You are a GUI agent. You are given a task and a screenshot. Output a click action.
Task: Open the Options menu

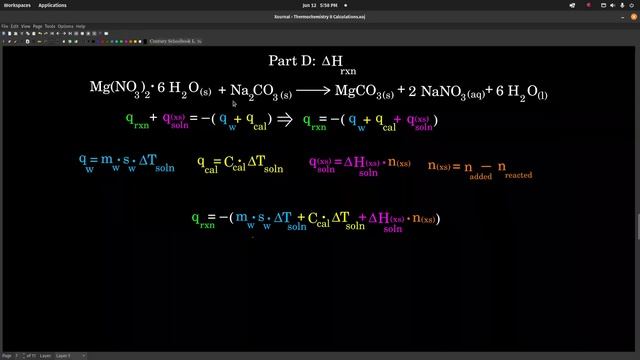[x=65, y=26]
